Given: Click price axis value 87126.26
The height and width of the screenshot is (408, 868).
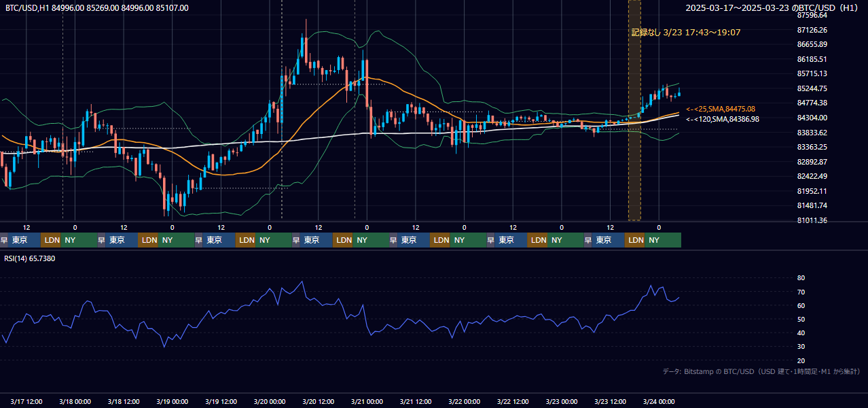Looking at the screenshot, I should pos(812,30).
